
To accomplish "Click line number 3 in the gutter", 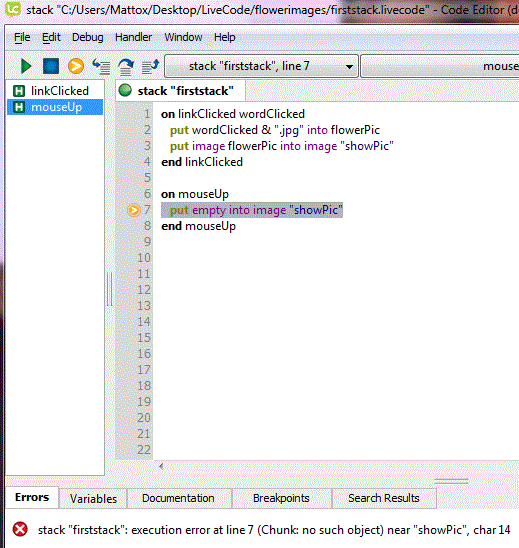I will [147, 146].
